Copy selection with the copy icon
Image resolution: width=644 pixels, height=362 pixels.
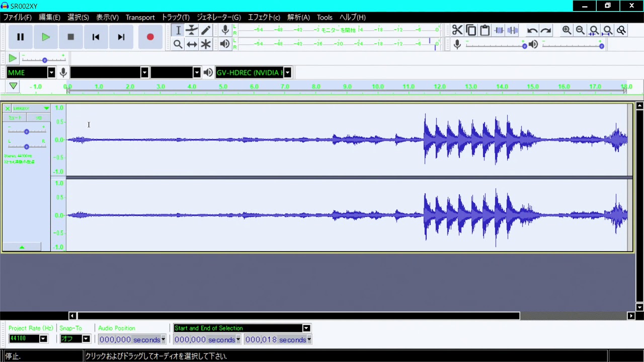(x=471, y=31)
